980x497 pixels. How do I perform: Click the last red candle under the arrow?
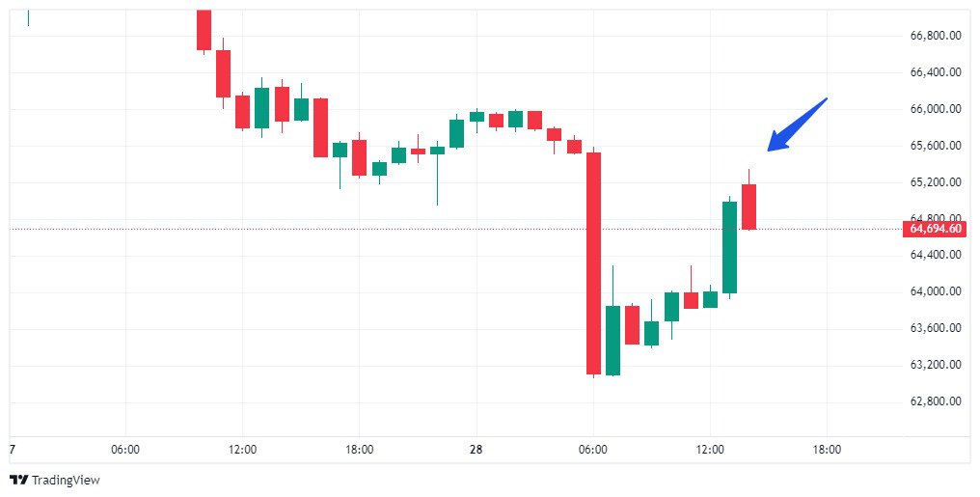[749, 207]
